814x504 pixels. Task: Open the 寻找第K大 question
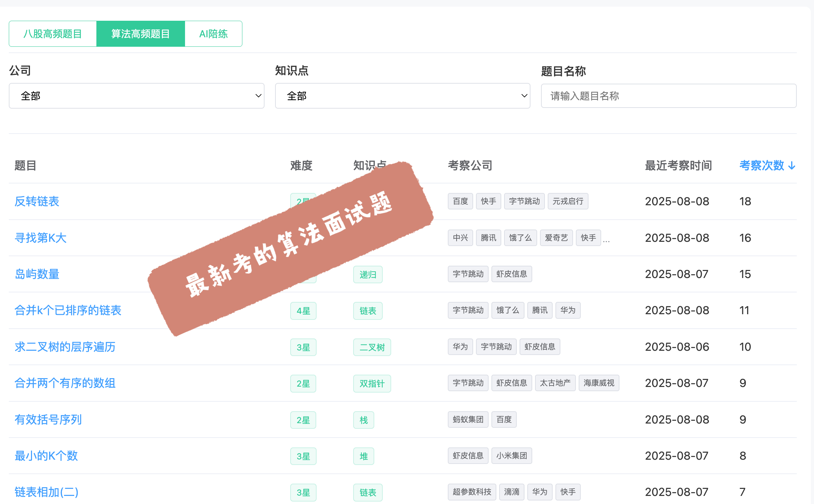point(40,238)
